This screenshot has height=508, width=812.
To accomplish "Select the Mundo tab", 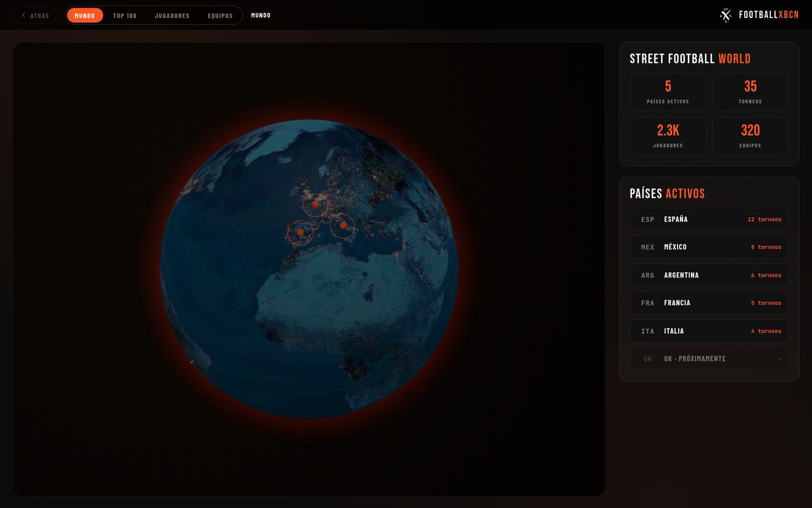I will [85, 16].
